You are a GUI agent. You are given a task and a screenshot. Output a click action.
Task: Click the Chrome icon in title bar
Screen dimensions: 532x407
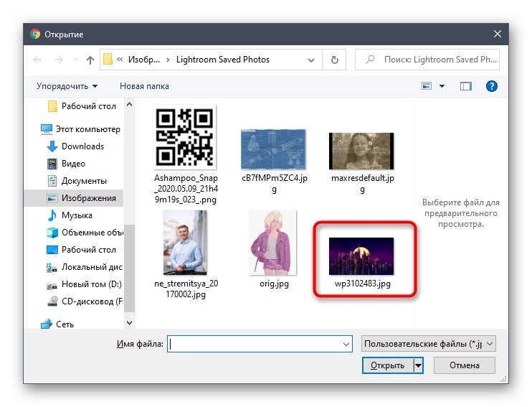(35, 34)
